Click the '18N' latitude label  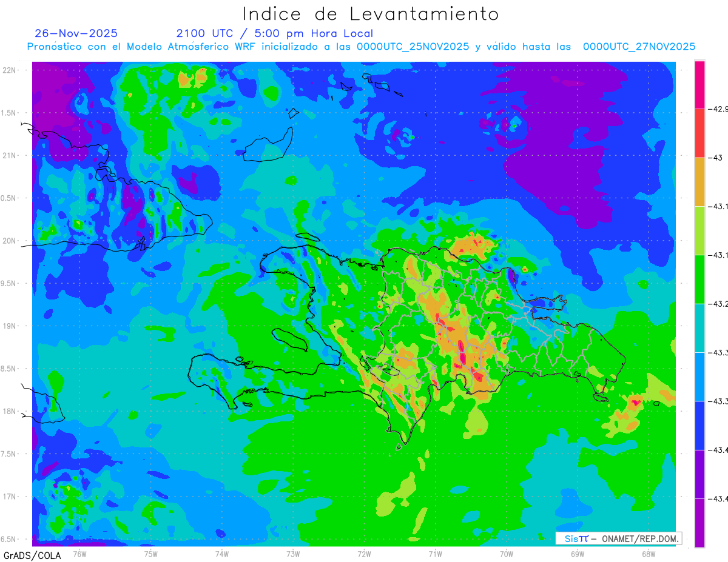(x=9, y=411)
